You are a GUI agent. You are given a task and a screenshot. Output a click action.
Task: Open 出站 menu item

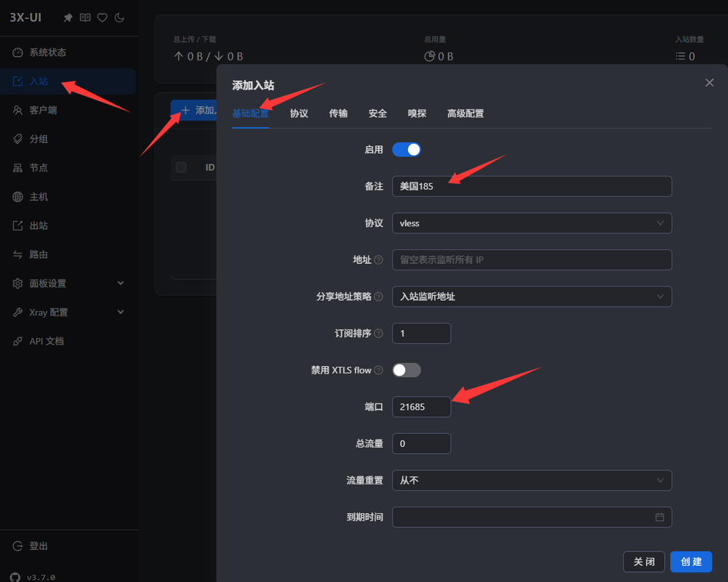[x=68, y=226]
